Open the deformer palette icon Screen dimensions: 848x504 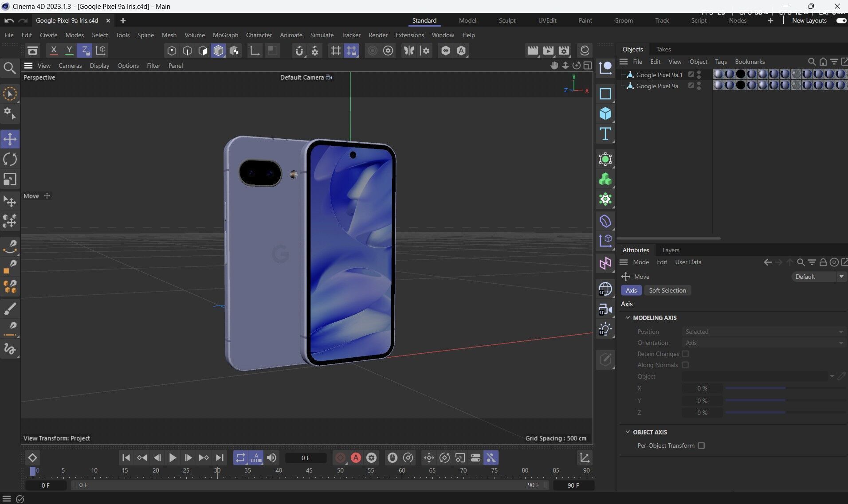[605, 221]
